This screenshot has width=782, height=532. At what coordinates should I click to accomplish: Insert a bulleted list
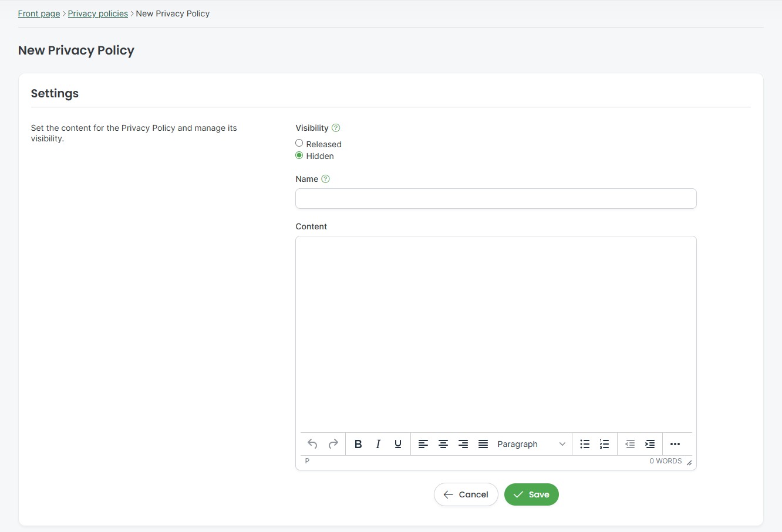[585, 444]
